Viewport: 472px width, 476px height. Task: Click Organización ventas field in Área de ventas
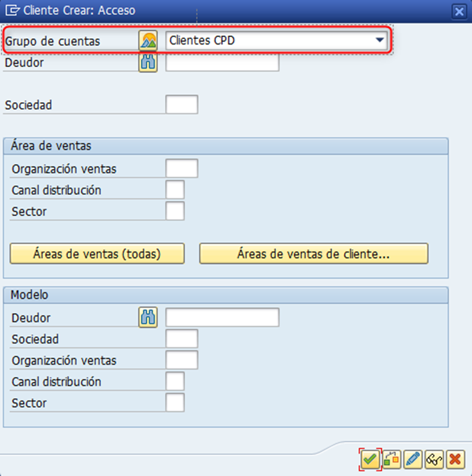(182, 168)
